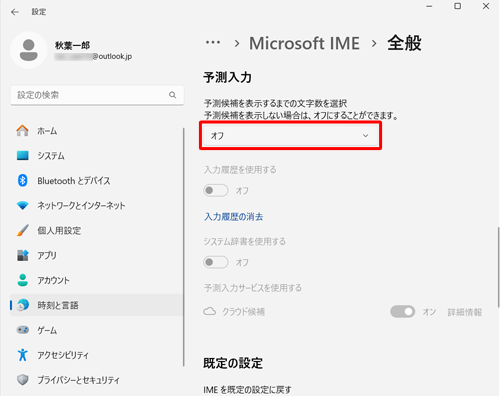500x396 pixels.
Task: Click the 全般 breadcrumb title
Action: point(404,43)
